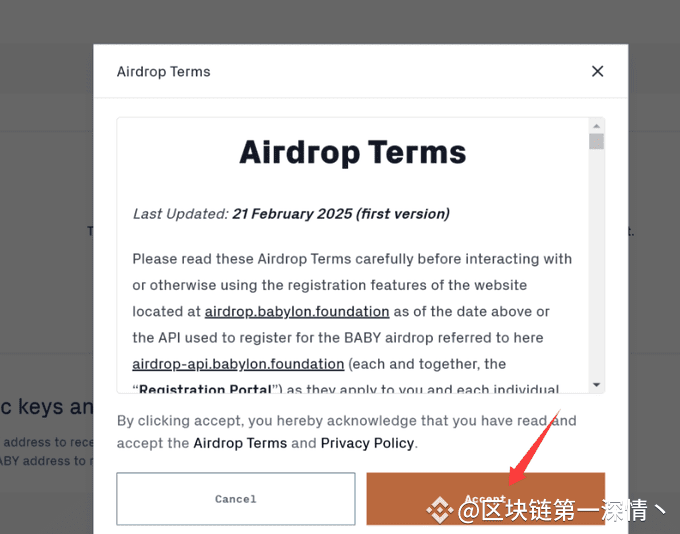Screen dimensions: 680x534
Task: Open the Privacy Policy link
Action: (x=367, y=443)
